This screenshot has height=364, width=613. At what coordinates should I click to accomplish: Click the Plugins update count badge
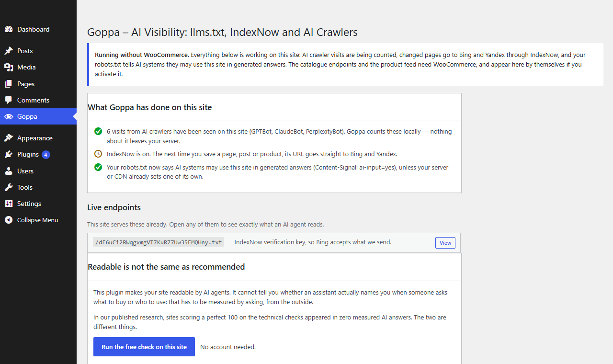(46, 154)
